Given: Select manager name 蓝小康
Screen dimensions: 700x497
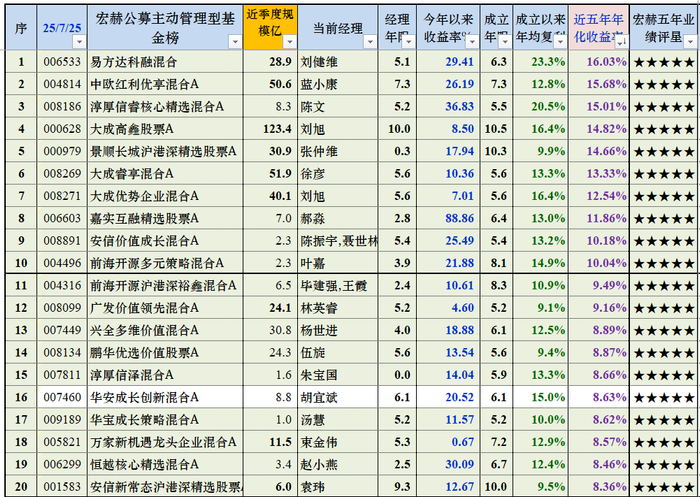Looking at the screenshot, I should [319, 84].
